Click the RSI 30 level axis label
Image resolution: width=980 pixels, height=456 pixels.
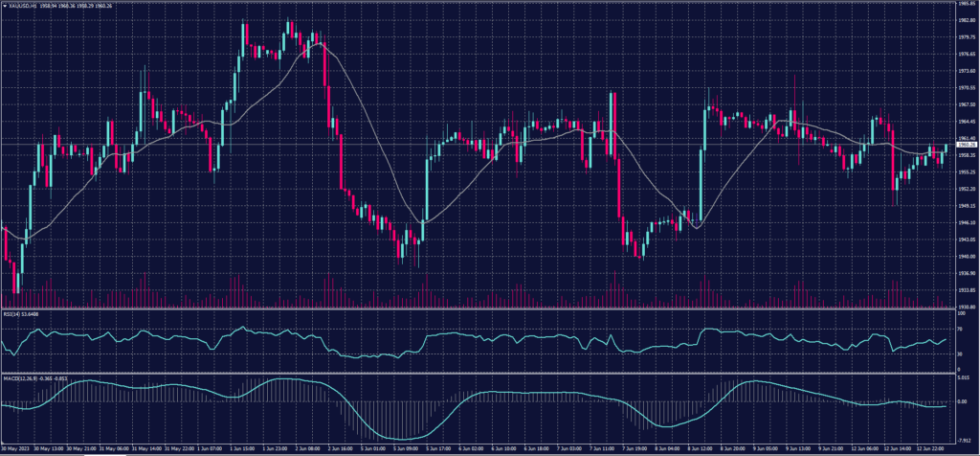pos(959,353)
